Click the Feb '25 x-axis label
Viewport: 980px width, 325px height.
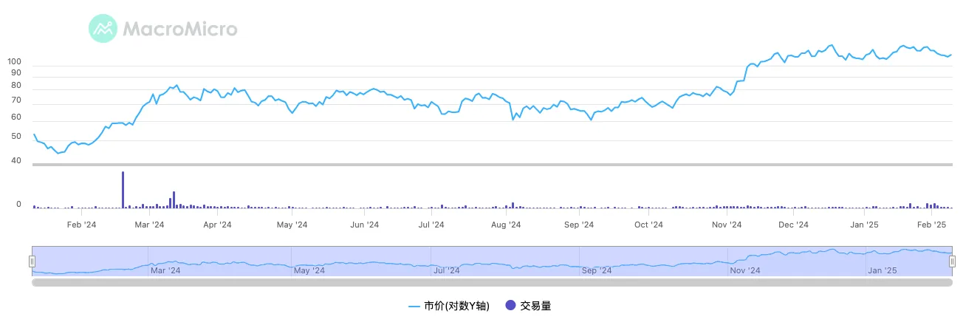[932, 225]
